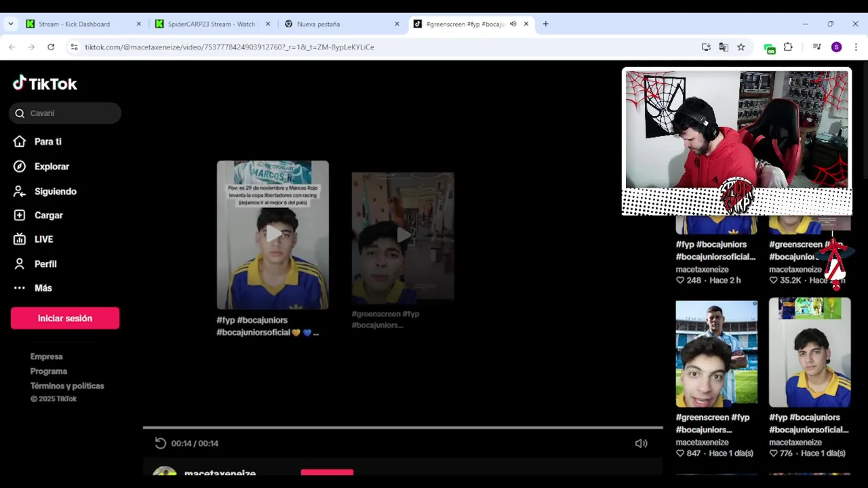This screenshot has width=868, height=488.
Task: Click the heart icon showing 248 likes
Action: [x=680, y=281]
